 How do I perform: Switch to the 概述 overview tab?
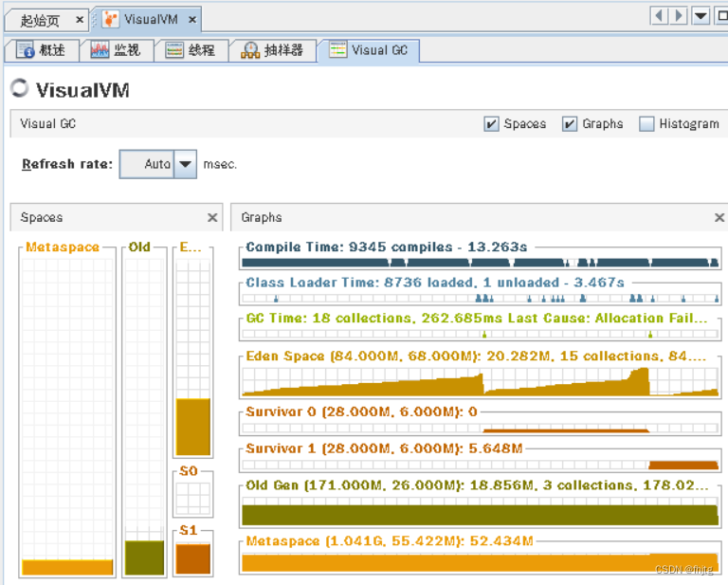42,49
